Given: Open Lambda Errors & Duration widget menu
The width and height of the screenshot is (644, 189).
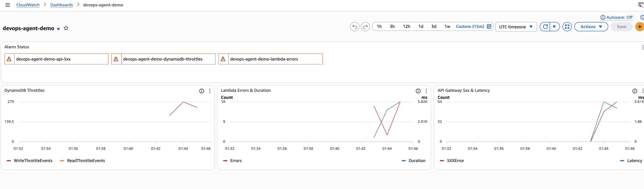Looking at the screenshot, I should [426, 91].
